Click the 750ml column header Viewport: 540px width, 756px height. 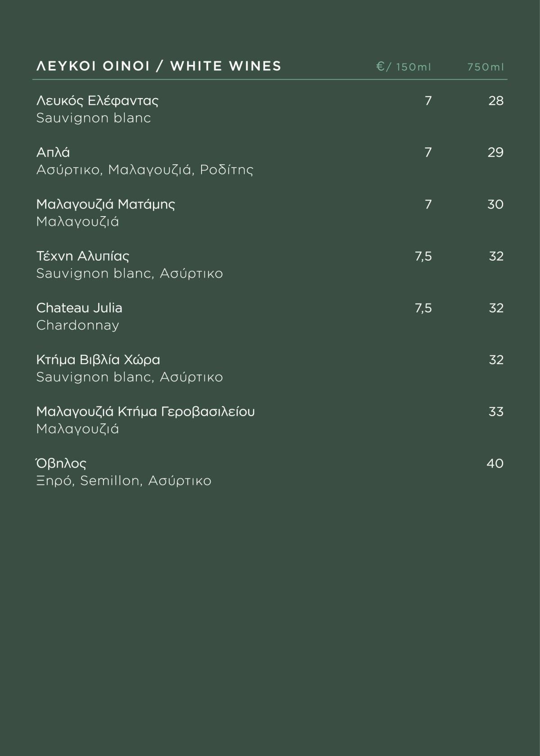click(486, 67)
